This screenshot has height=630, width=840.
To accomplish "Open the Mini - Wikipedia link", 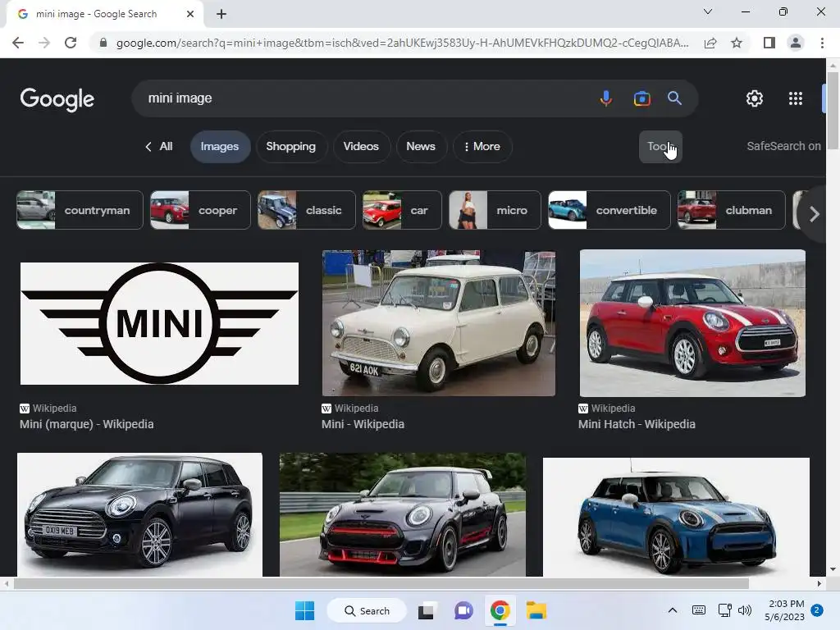I will [x=363, y=424].
